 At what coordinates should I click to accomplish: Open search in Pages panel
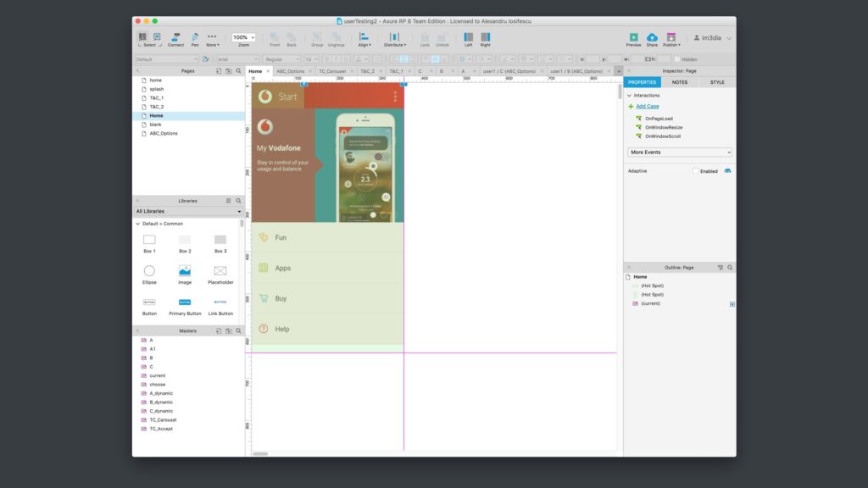point(238,71)
